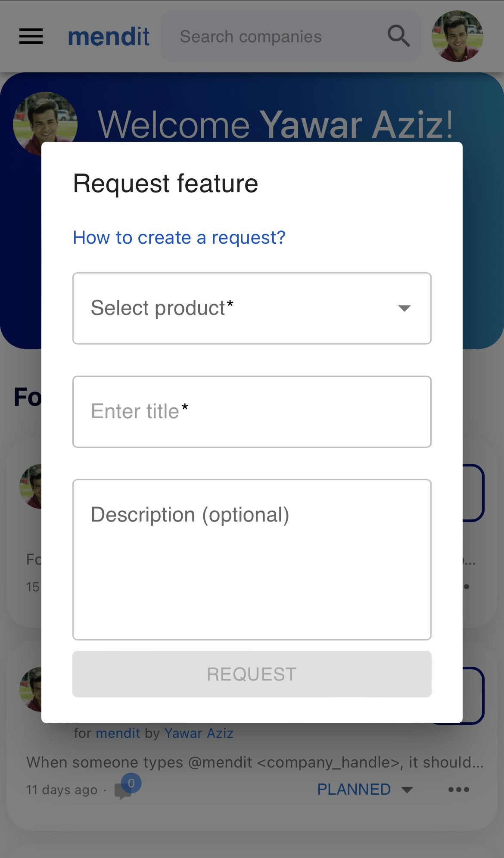Viewport: 504px width, 858px height.
Task: Click the mendit logo
Action: [109, 37]
